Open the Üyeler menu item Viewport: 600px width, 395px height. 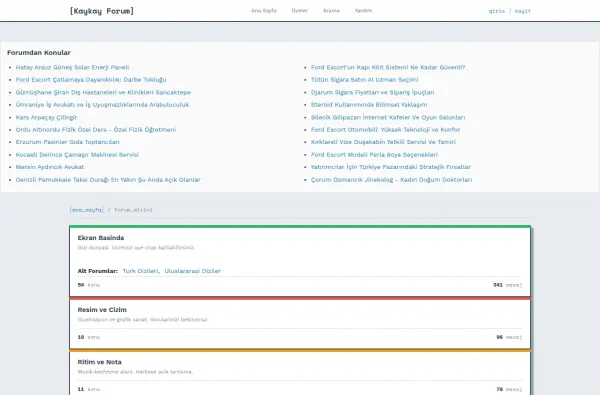click(x=299, y=11)
